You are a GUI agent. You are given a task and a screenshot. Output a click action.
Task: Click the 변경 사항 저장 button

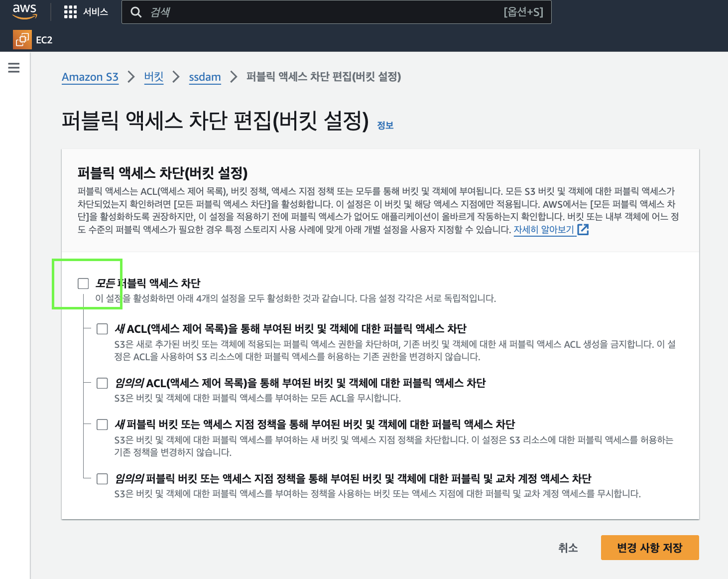(650, 548)
